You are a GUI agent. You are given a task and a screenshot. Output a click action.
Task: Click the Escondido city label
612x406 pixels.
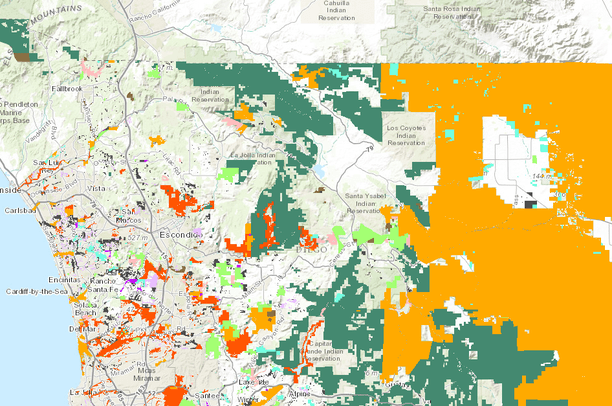(x=181, y=235)
